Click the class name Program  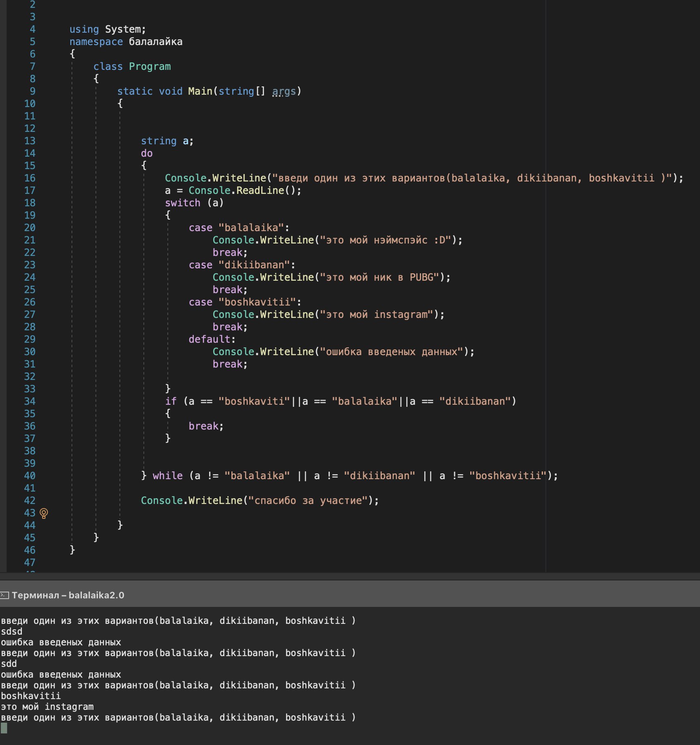coord(150,67)
